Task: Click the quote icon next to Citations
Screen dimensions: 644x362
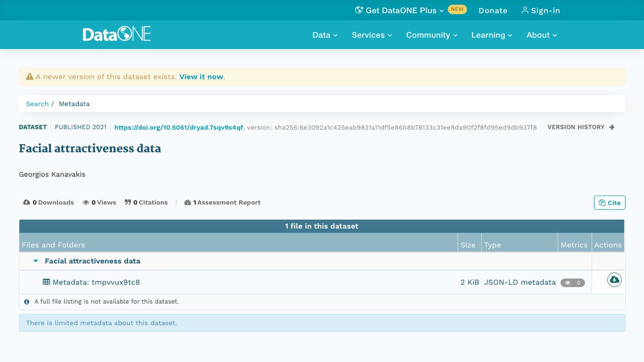Action: (x=128, y=203)
